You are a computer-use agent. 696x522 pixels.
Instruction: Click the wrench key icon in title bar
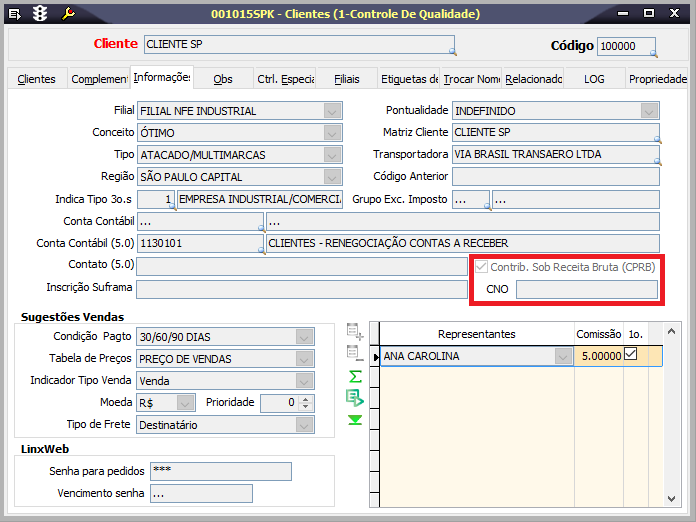68,14
